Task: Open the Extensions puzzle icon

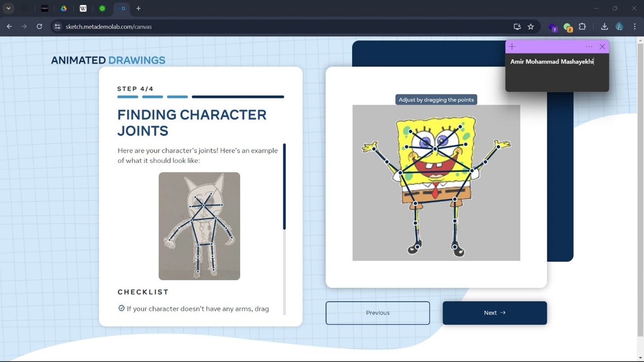Action: pos(582,27)
